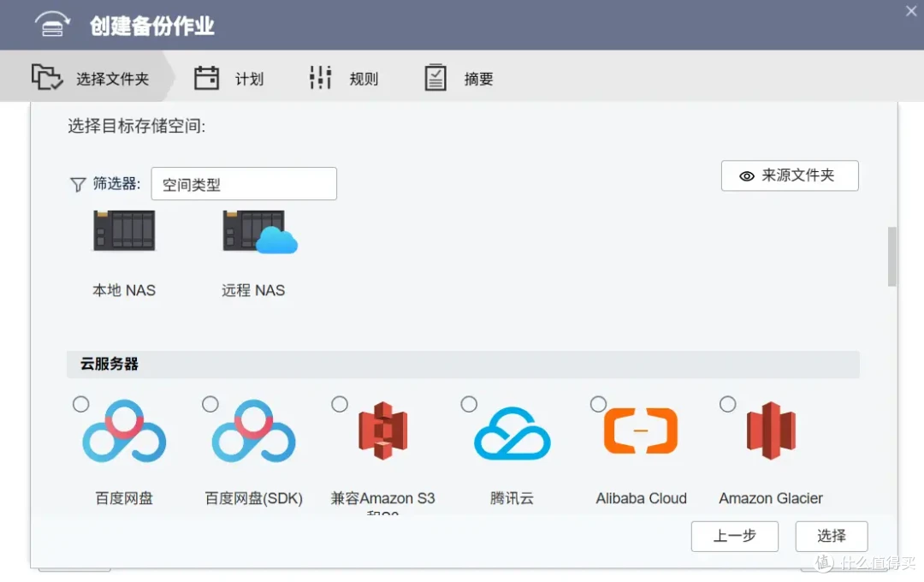924x582 pixels.
Task: Close the 创建备份作业 dialog
Action: (911, 11)
